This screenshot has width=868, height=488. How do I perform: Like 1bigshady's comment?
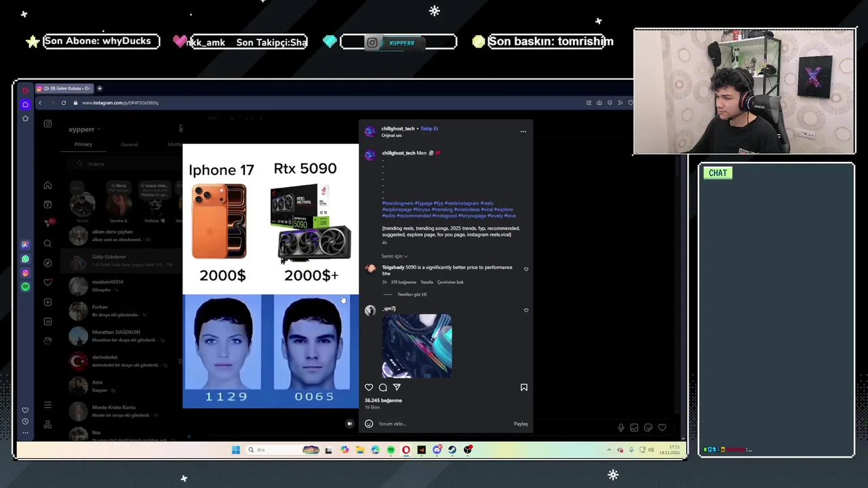[x=526, y=269]
